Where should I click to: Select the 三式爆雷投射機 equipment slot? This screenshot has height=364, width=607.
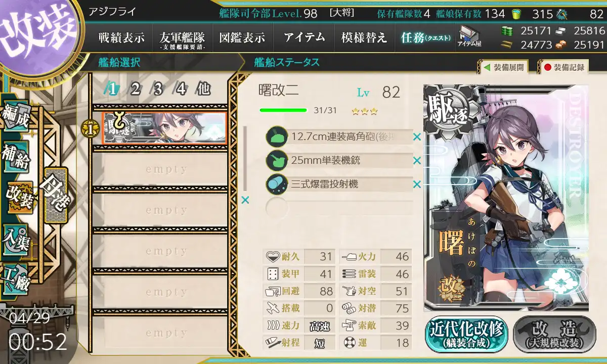339,185
